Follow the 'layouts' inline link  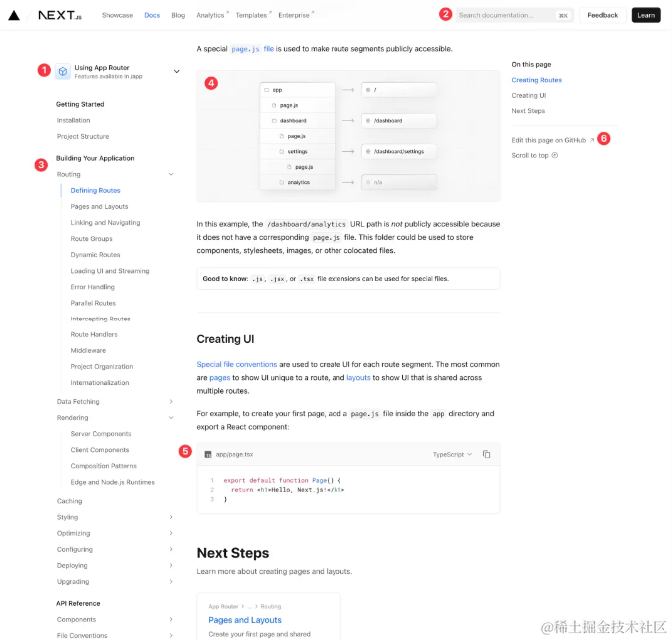coord(358,378)
